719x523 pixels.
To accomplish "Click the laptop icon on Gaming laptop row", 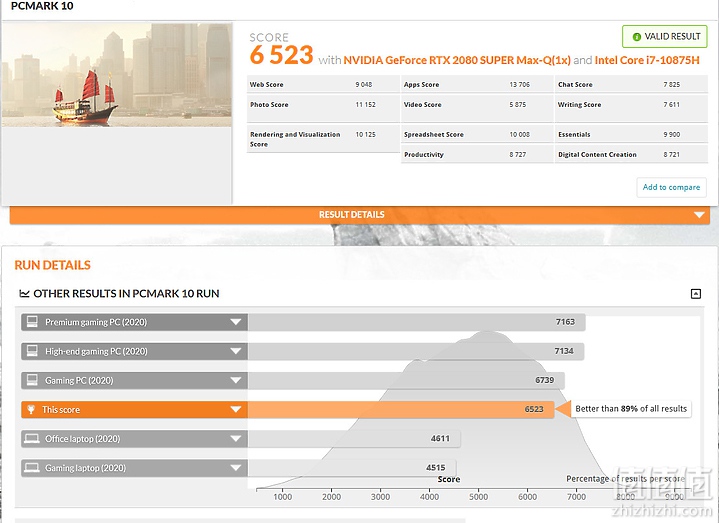I will [32, 468].
